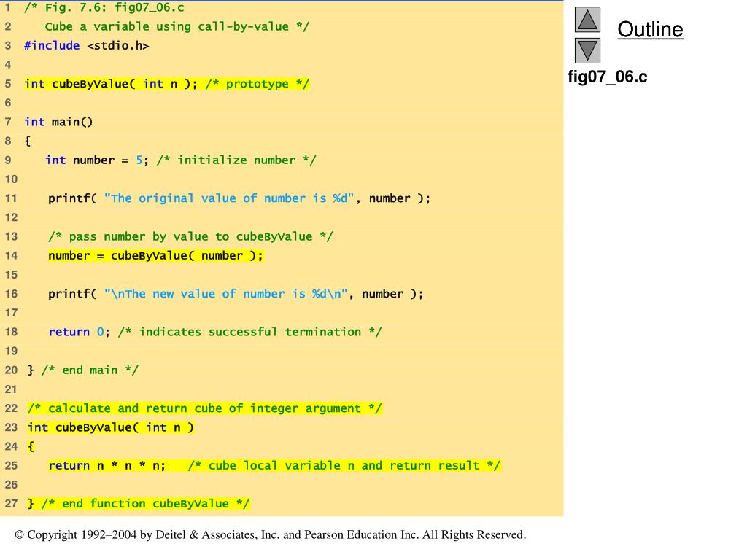The image size is (747, 560).
Task: Click 'int number = 5;' declaration
Action: coord(97,160)
